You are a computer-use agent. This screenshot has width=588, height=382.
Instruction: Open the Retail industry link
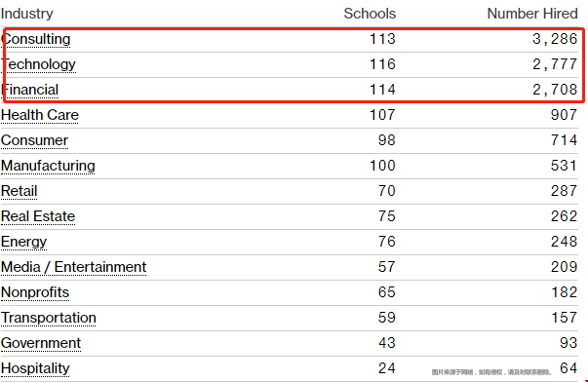(20, 191)
